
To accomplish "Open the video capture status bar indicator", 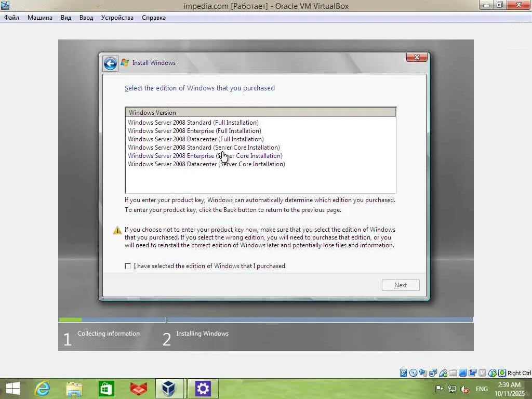I will (472, 373).
